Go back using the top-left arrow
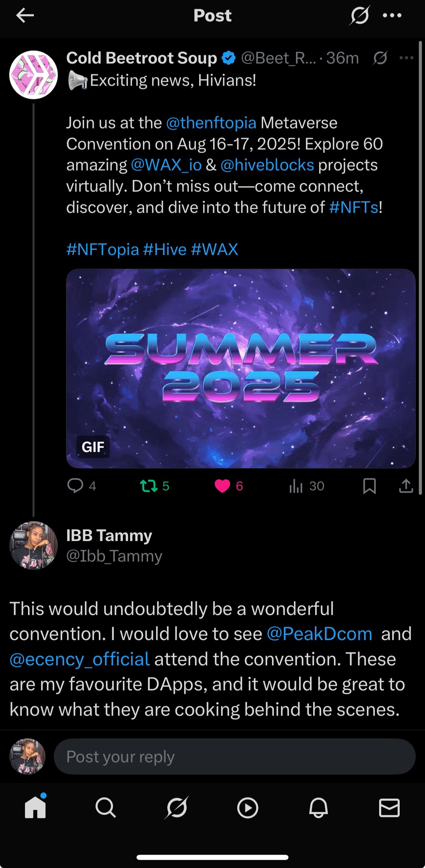Viewport: 425px width, 868px height. coord(25,15)
